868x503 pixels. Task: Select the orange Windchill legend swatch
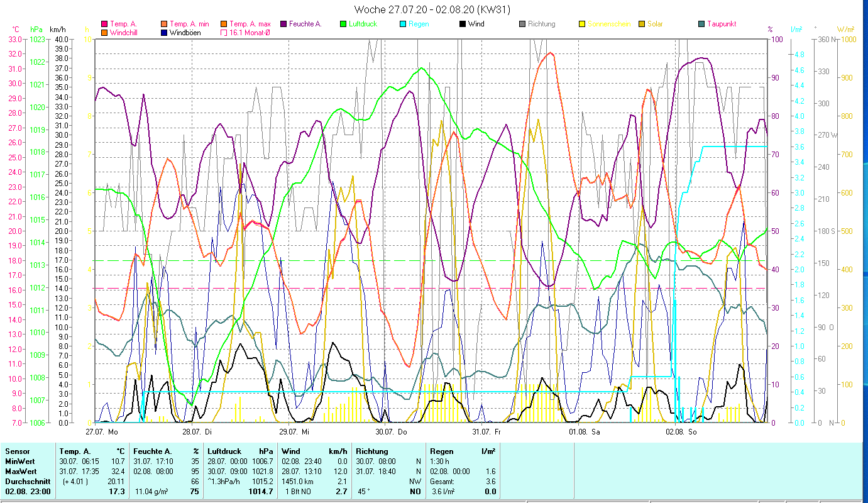click(x=104, y=32)
